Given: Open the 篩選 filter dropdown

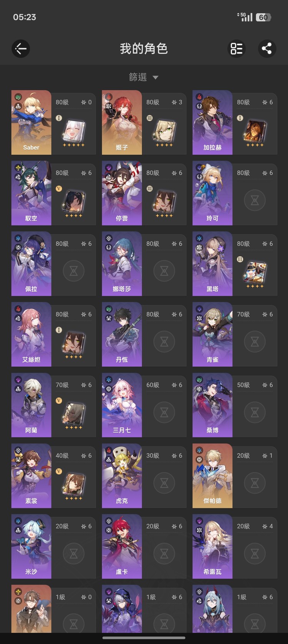Looking at the screenshot, I should (144, 77).
